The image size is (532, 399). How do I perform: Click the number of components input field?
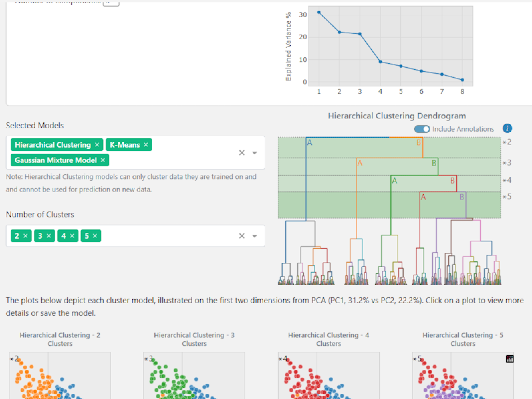pyautogui.click(x=111, y=3)
